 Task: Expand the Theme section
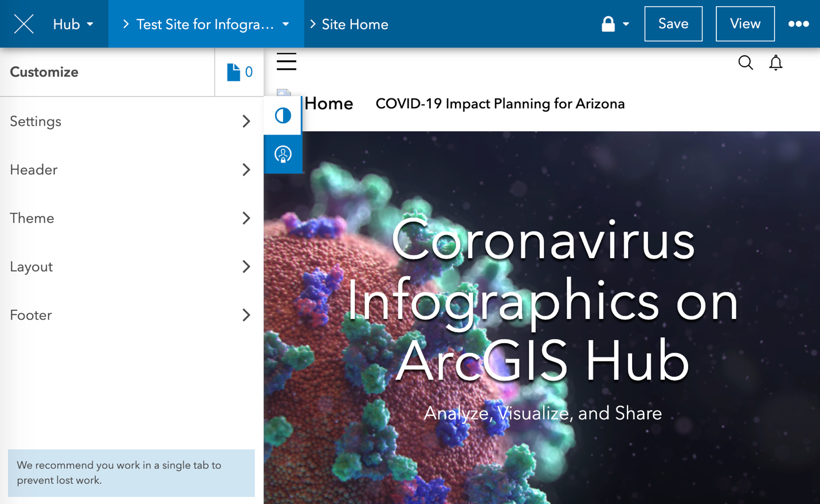click(131, 218)
